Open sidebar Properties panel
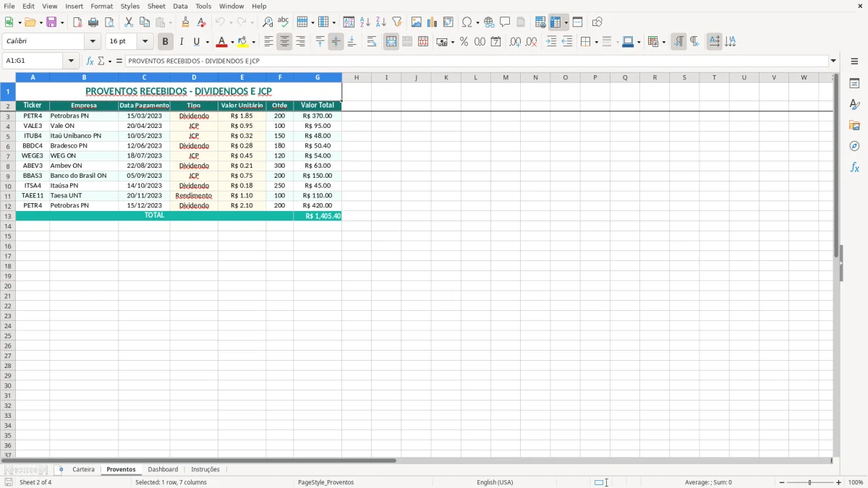 tap(854, 84)
